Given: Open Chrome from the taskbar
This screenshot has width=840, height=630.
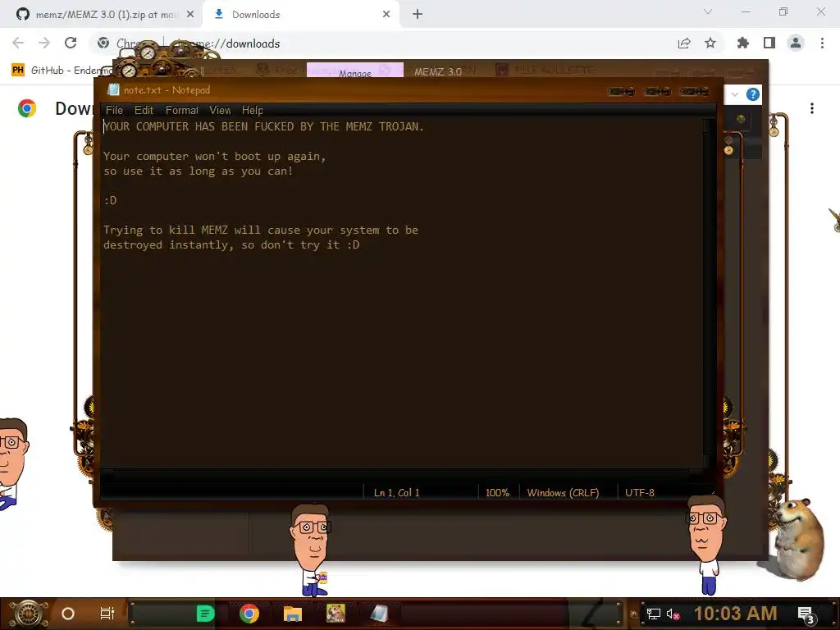Looking at the screenshot, I should click(x=249, y=614).
